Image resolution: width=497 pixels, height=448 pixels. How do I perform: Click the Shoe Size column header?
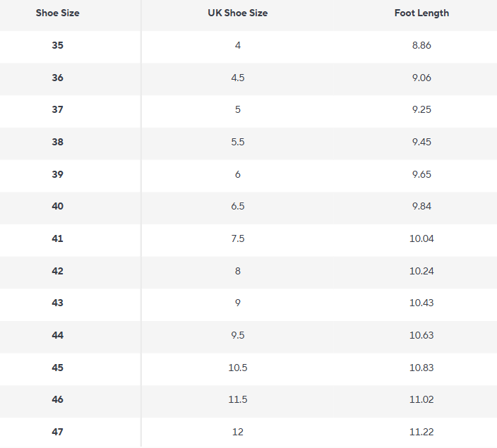coord(57,13)
